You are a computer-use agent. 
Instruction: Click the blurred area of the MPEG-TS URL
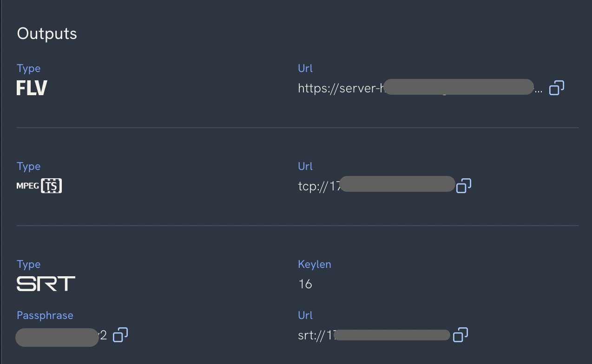pos(397,184)
